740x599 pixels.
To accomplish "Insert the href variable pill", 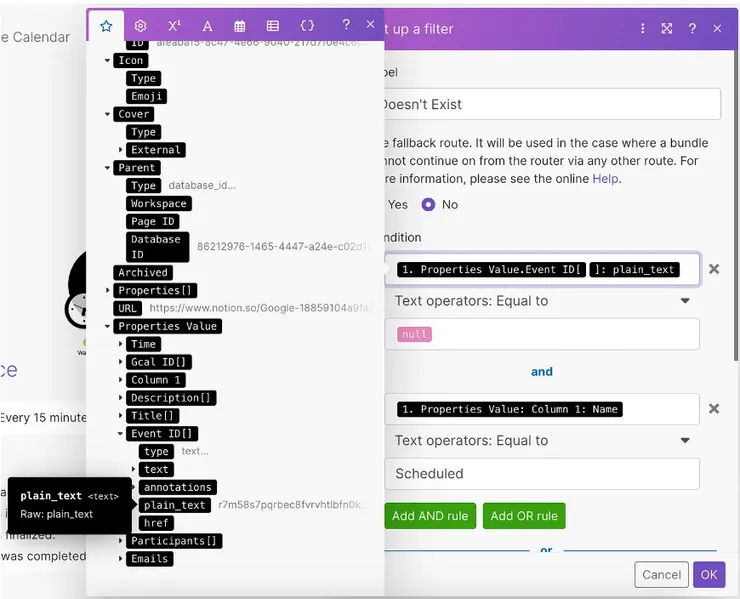I will [x=156, y=523].
